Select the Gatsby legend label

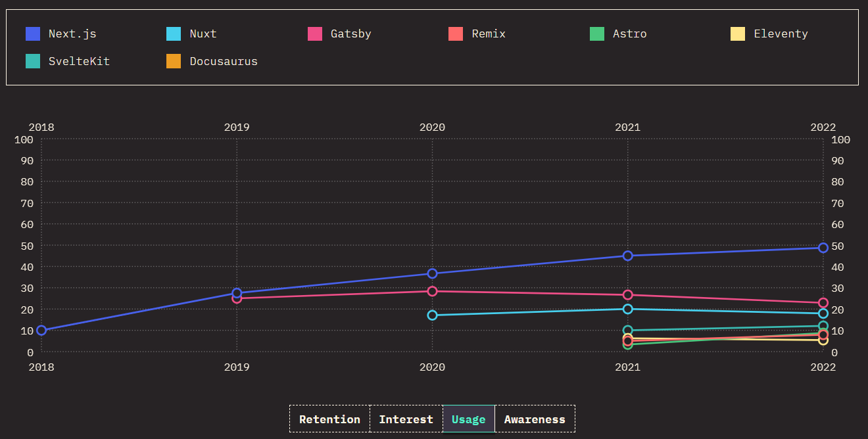(x=351, y=34)
